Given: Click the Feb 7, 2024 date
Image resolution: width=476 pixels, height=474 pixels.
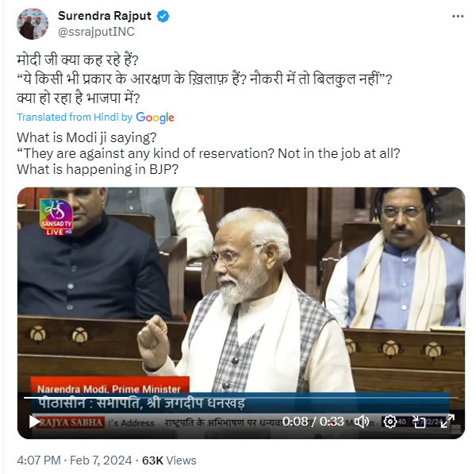Looking at the screenshot, I should point(101,461).
